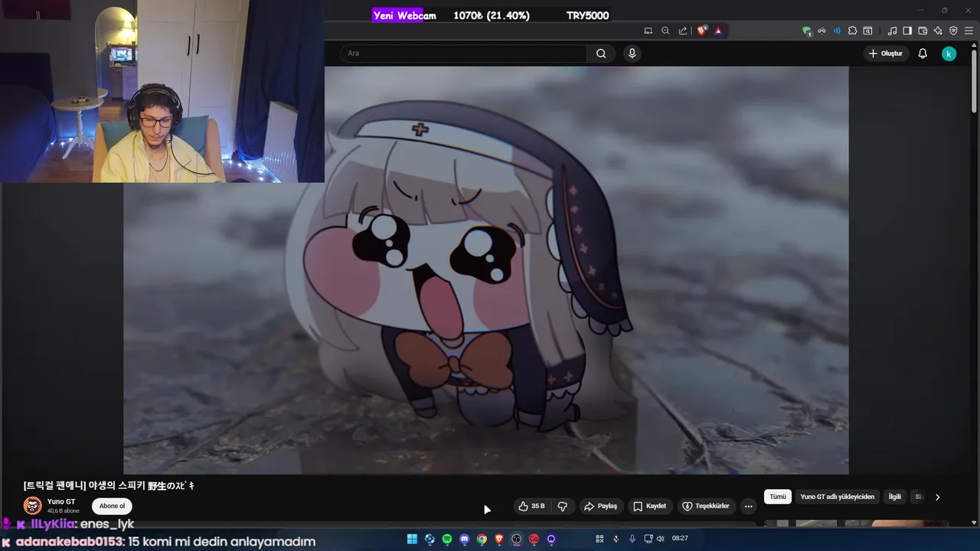Open the music note media control
This screenshot has height=551, width=980.
coord(892,31)
